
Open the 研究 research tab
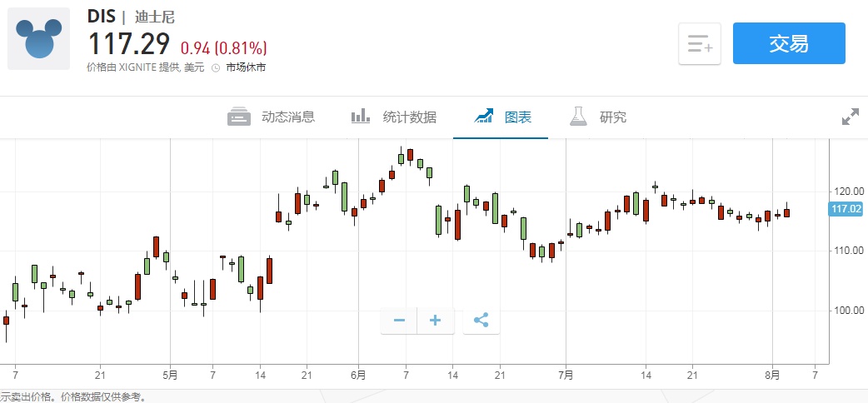[598, 117]
